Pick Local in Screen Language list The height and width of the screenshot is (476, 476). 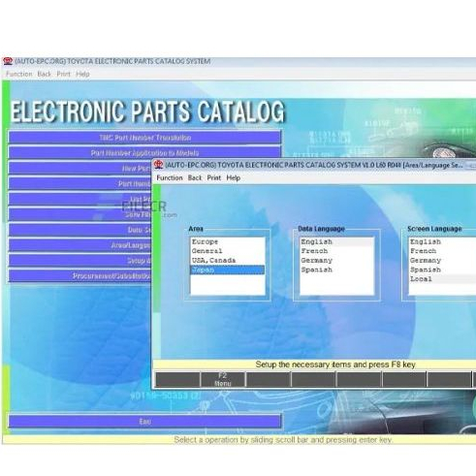pyautogui.click(x=443, y=279)
